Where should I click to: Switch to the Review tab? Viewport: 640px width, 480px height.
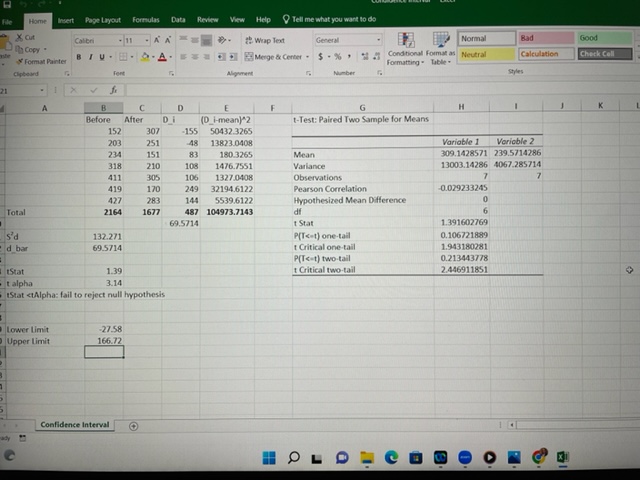tap(208, 20)
